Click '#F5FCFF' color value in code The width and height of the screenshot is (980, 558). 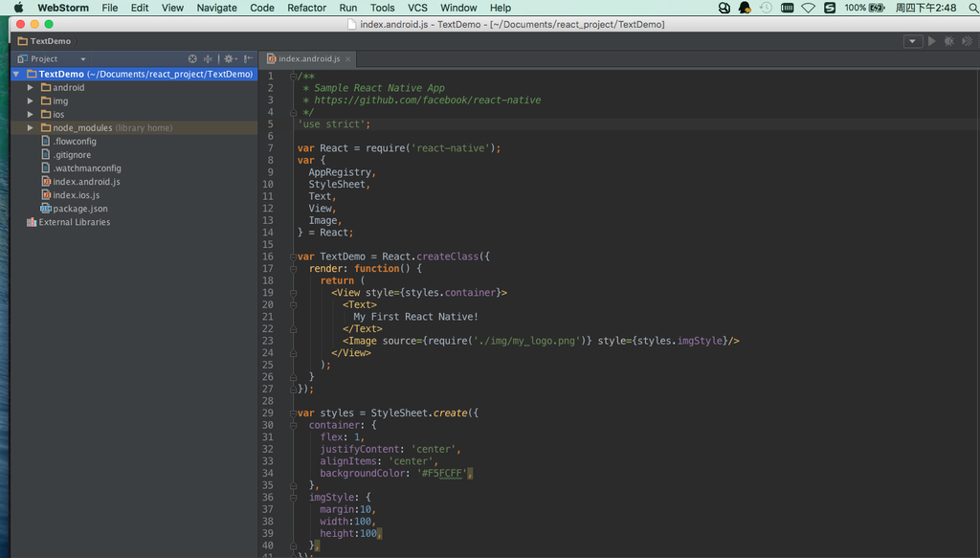coord(442,473)
